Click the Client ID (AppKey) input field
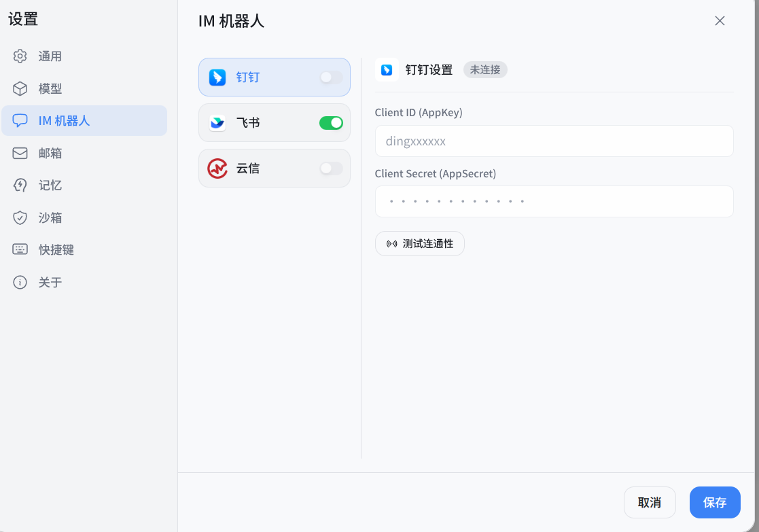The width and height of the screenshot is (759, 532). (554, 141)
